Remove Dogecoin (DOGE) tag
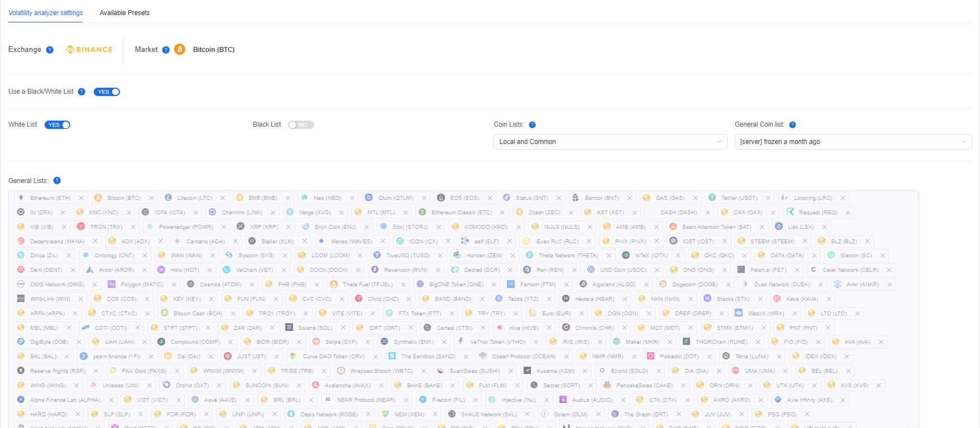The height and width of the screenshot is (428, 980). tap(728, 285)
